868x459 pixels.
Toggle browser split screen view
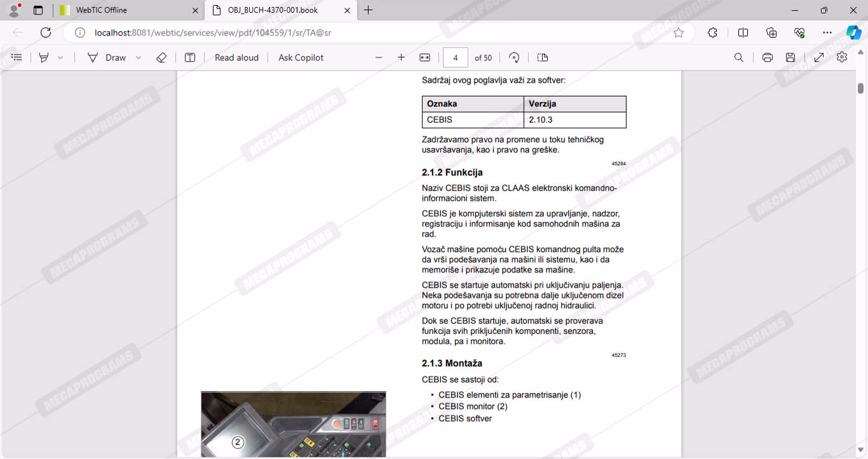point(743,33)
